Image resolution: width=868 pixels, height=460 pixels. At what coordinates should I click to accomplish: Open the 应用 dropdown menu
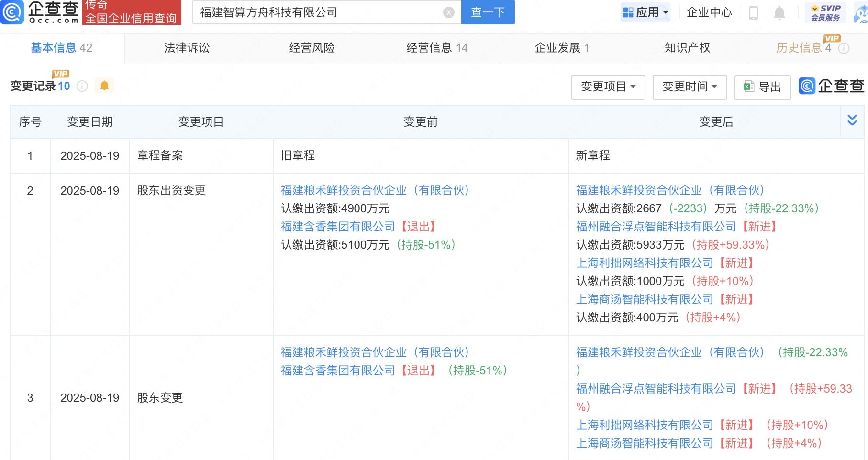click(x=645, y=12)
